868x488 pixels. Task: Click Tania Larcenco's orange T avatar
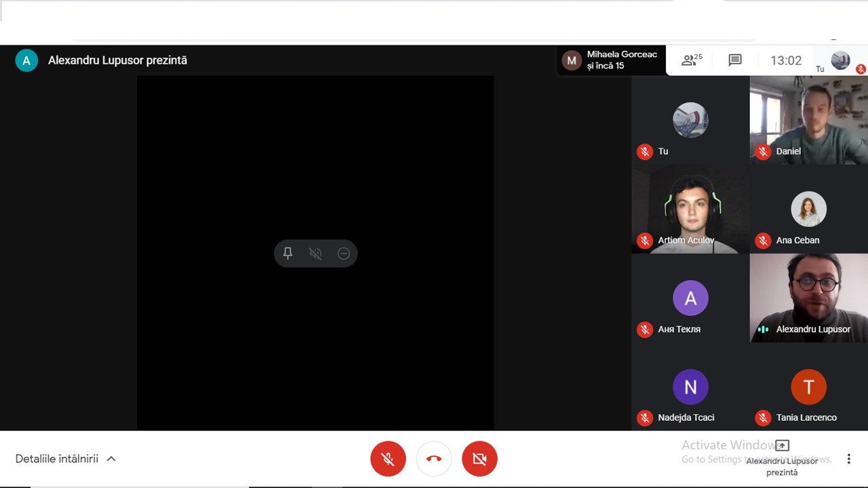(x=808, y=387)
